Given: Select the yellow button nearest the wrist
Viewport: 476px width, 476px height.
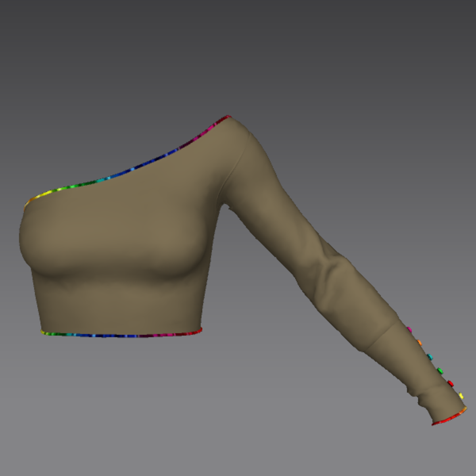Looking at the screenshot, I should tap(460, 395).
